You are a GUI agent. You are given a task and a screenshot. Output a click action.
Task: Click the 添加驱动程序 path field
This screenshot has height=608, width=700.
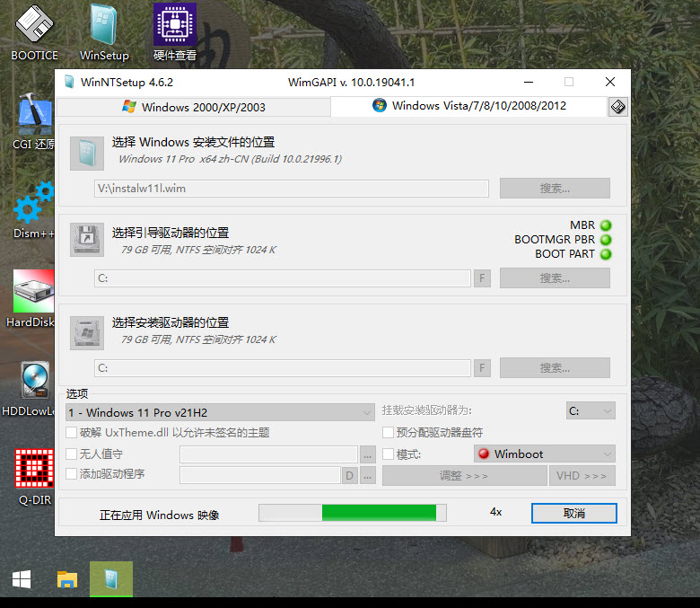pyautogui.click(x=260, y=475)
